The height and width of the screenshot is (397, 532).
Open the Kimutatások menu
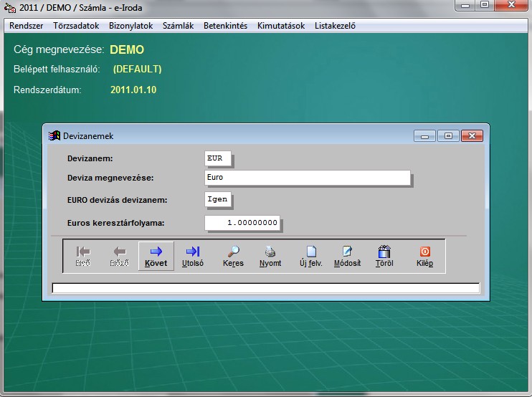281,26
